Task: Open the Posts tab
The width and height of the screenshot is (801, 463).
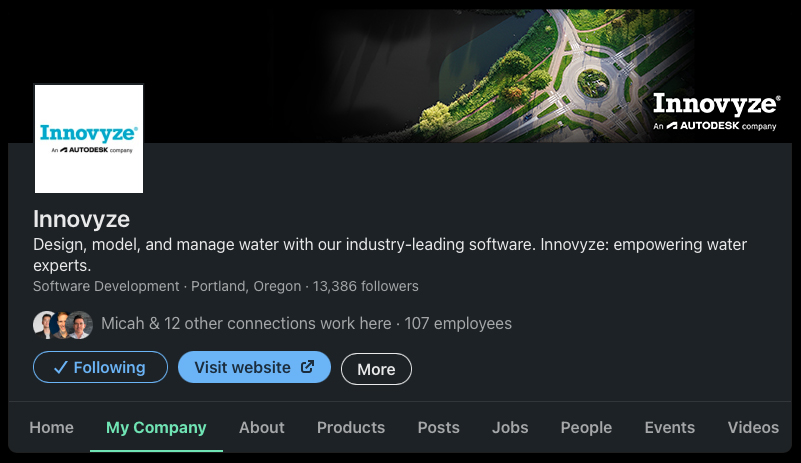Action: 439,427
